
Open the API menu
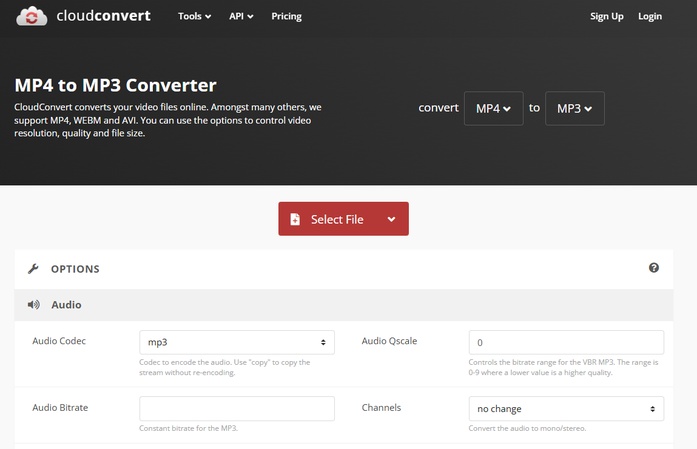241,16
